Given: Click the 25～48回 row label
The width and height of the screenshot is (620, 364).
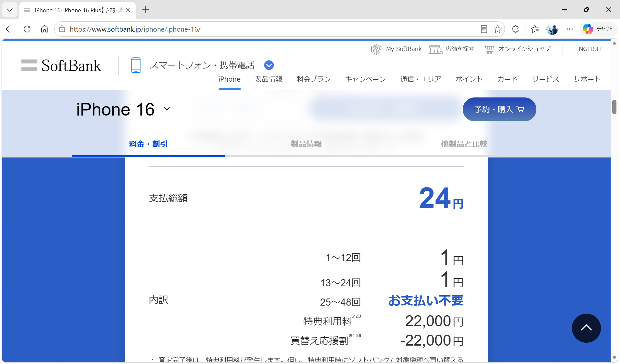Looking at the screenshot, I should (x=340, y=302).
